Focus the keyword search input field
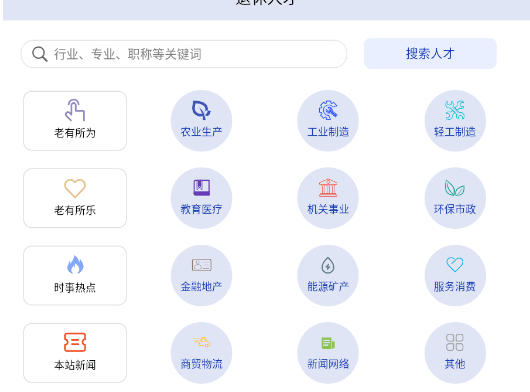Screen dimensions: 530x392 coord(184,54)
